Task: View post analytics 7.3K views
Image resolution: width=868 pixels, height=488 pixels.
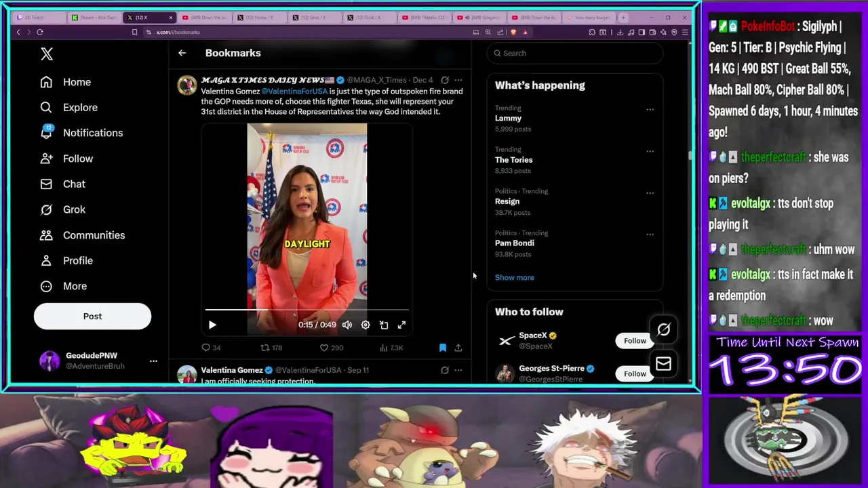Action: click(x=391, y=348)
